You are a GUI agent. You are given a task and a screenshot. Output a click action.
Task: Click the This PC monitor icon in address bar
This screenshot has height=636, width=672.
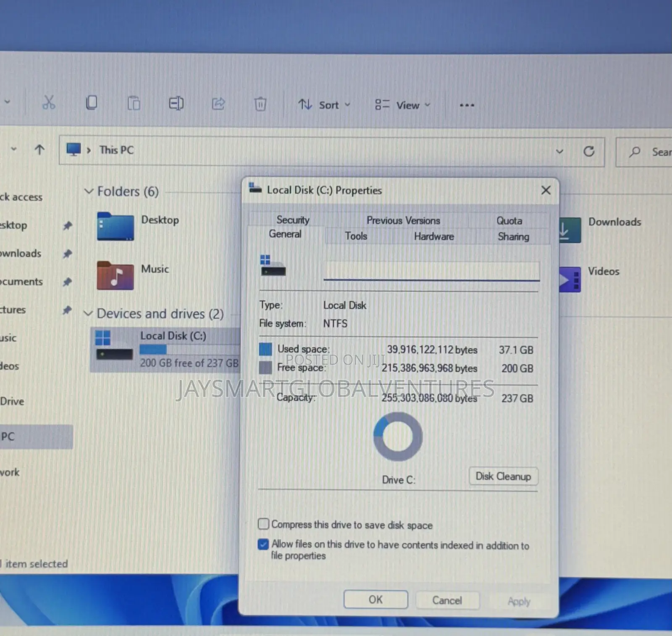[73, 150]
